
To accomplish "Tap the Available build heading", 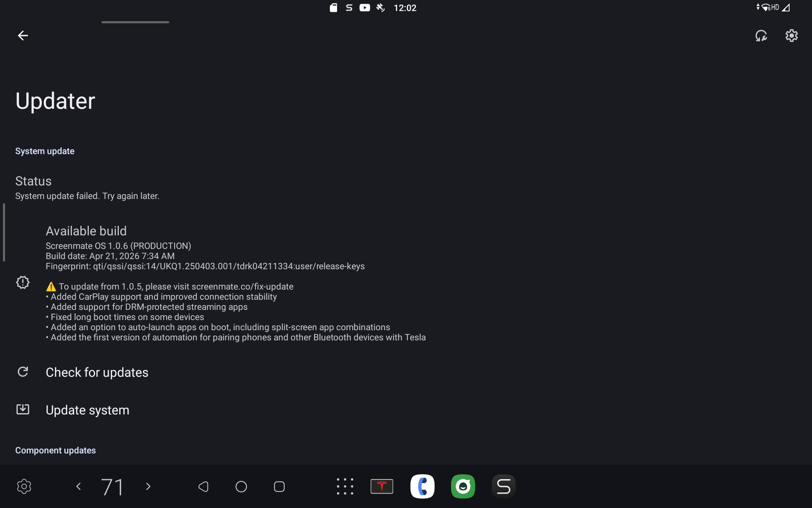I will tap(86, 231).
